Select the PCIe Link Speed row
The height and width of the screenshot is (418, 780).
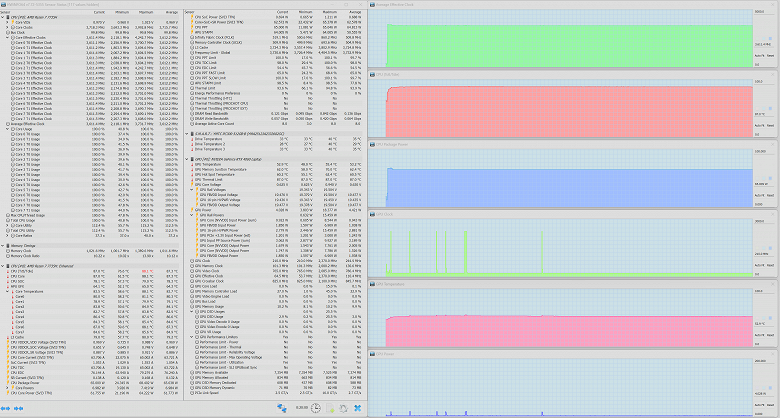coord(274,393)
